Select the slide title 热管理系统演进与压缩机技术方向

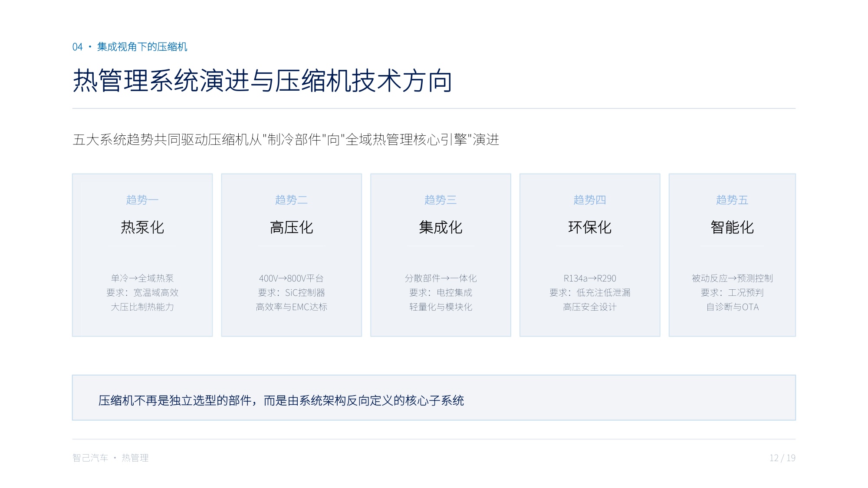point(263,81)
